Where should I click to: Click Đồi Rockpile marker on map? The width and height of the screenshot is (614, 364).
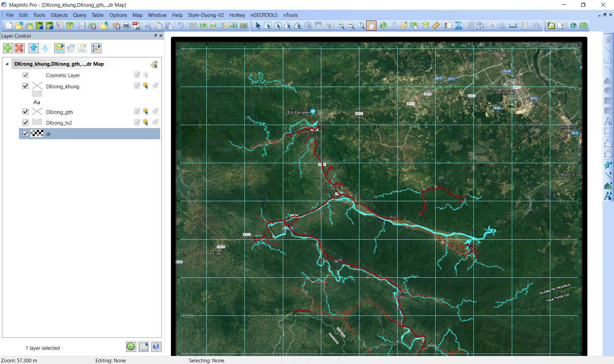point(313,112)
